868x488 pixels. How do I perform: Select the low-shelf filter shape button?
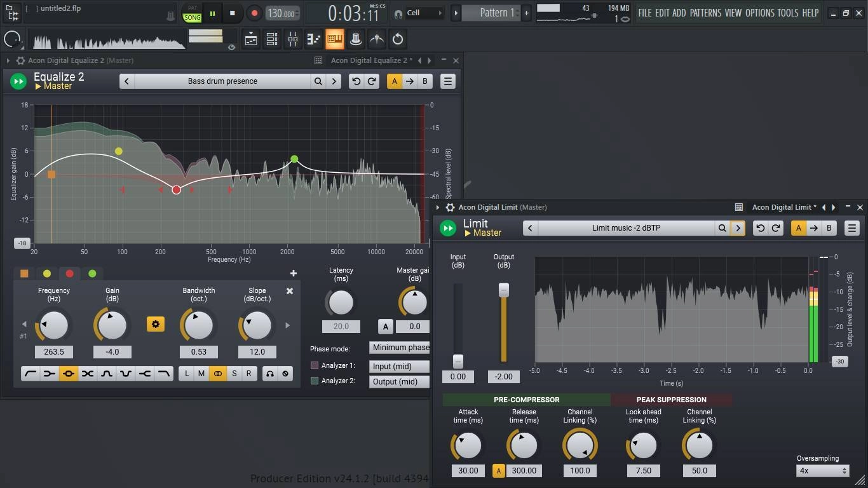[49, 374]
